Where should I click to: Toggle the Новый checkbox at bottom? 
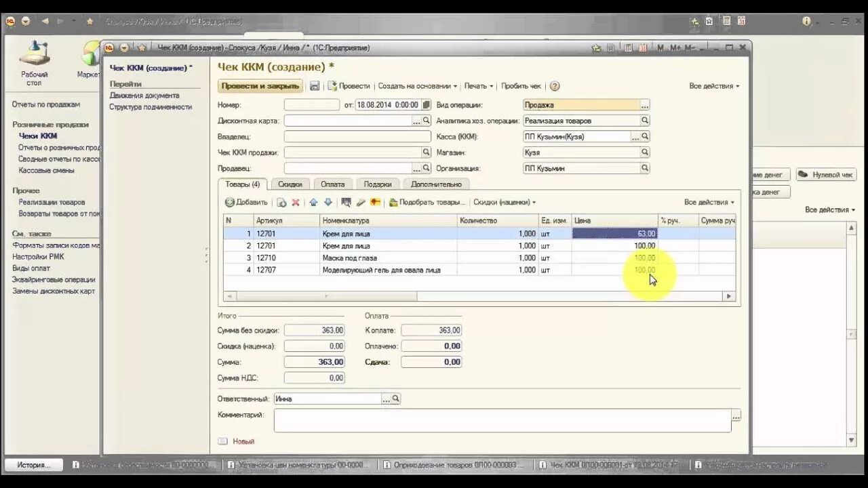tap(222, 441)
